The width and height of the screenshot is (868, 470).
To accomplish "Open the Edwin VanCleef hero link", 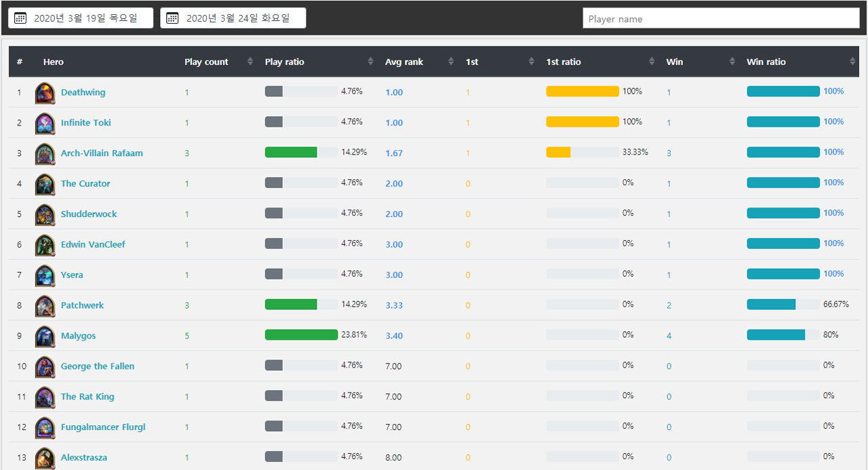I will (93, 244).
